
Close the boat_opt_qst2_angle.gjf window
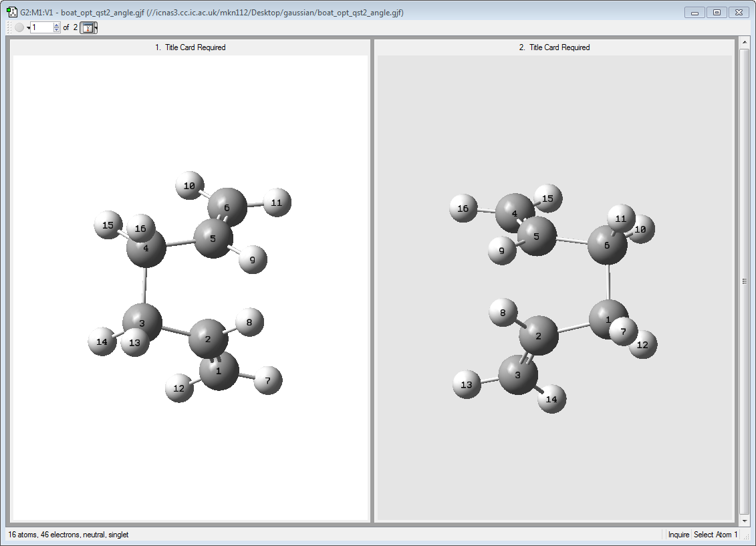click(x=739, y=13)
